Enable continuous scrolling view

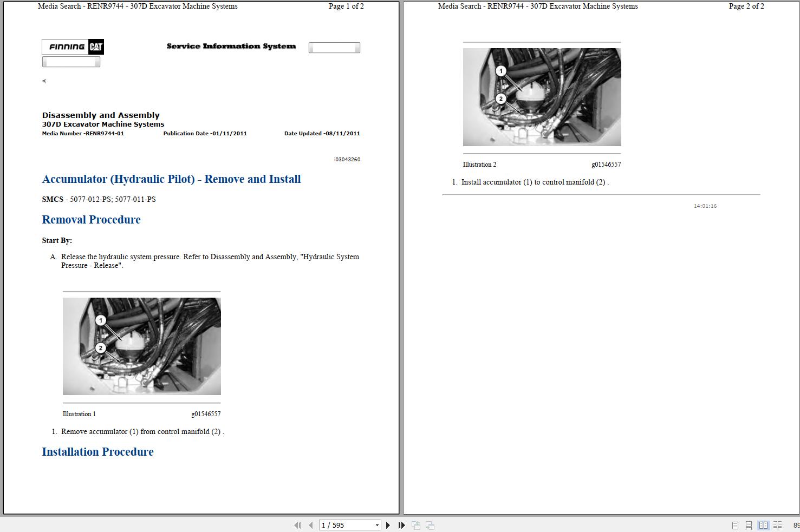coord(748,525)
